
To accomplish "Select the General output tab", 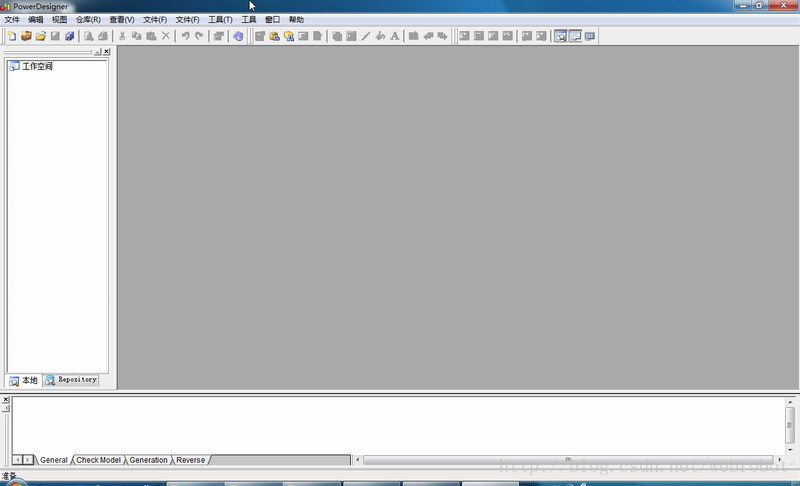I will coord(54,460).
